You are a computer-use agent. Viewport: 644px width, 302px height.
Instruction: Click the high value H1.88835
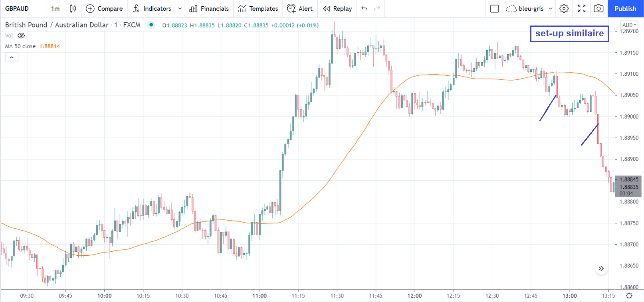[202, 25]
